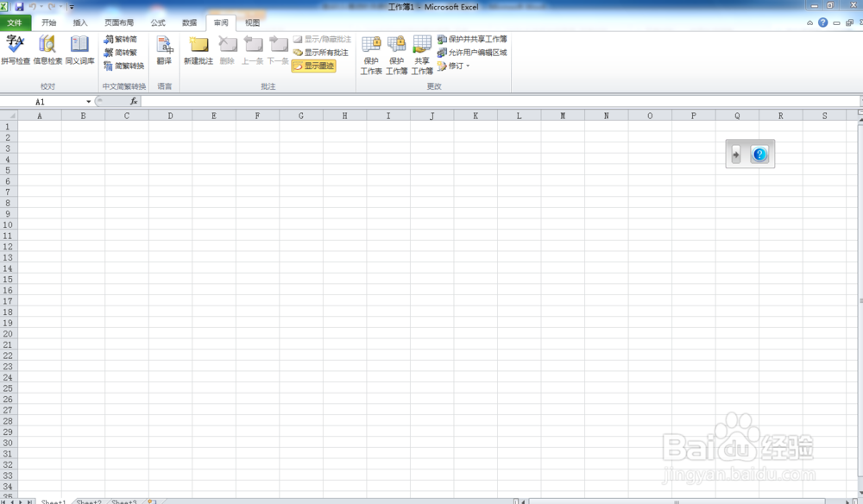Screen dimensions: 863x504
Task: Open the Sheet2 worksheet tab
Action: pos(89,501)
